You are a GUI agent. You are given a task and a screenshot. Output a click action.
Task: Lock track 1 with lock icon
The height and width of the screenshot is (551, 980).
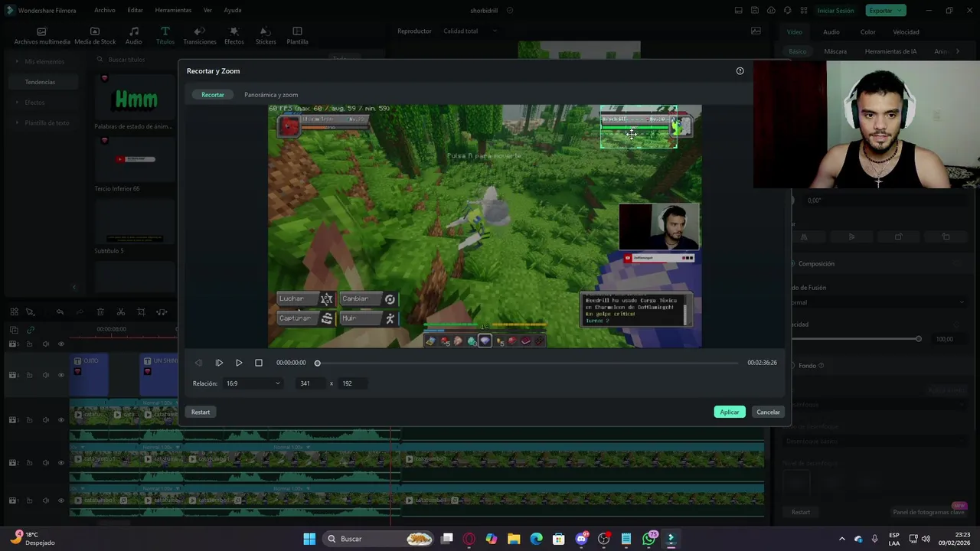[x=30, y=500]
